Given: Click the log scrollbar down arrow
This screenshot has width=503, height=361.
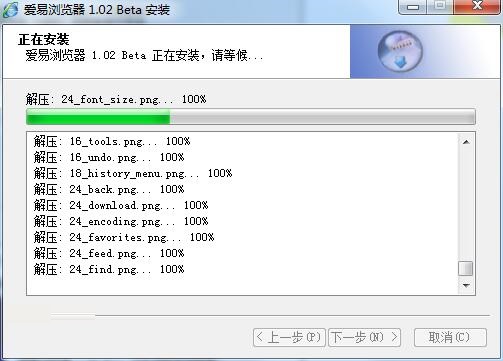Looking at the screenshot, I should [466, 285].
